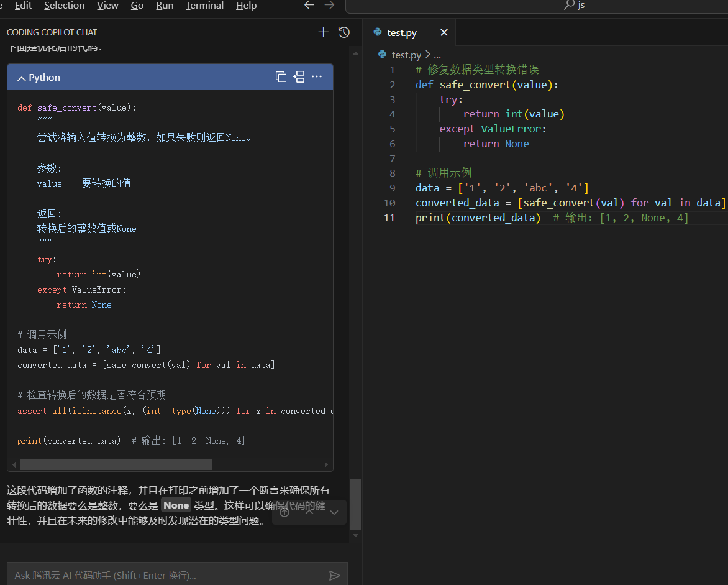
Task: Click 'print(converted_data)' line in the editor
Action: click(x=478, y=218)
